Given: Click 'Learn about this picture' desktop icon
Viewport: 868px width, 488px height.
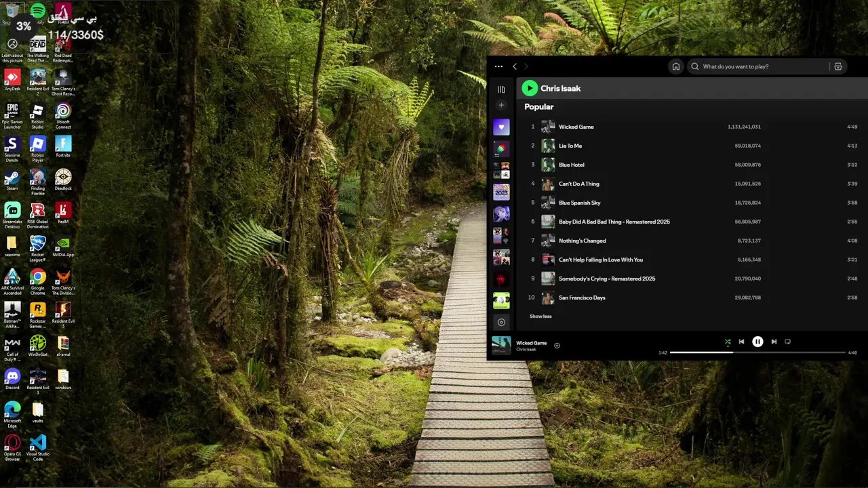Looking at the screenshot, I should click(x=12, y=49).
